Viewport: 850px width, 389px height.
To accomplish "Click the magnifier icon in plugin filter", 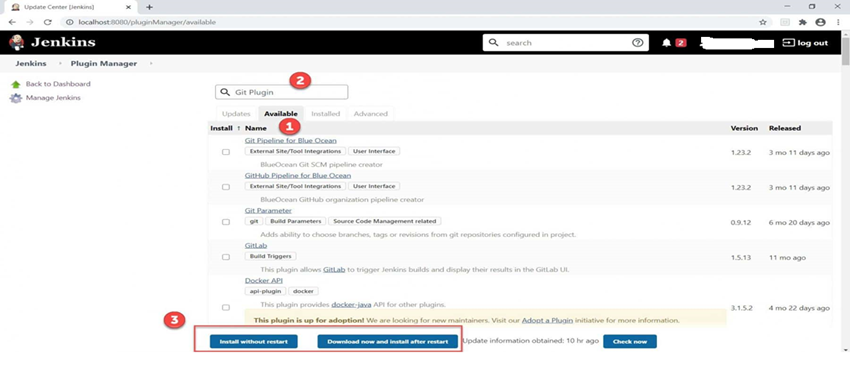I will click(225, 92).
